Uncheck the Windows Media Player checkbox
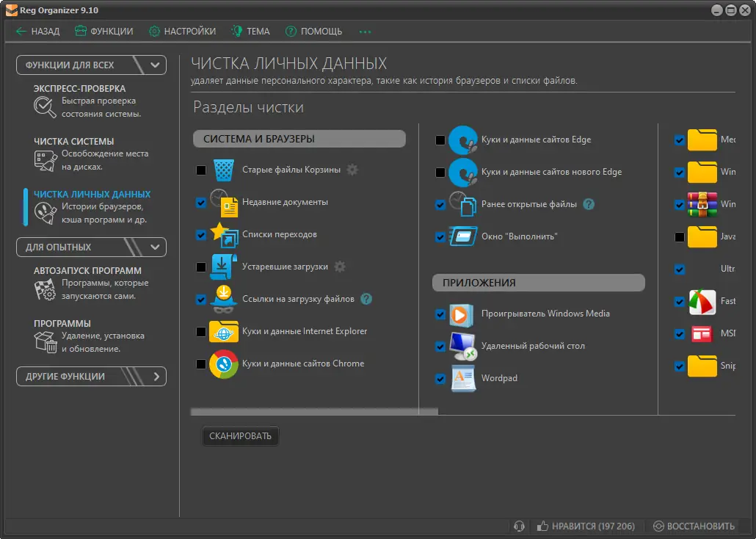This screenshot has height=539, width=756. pos(440,314)
